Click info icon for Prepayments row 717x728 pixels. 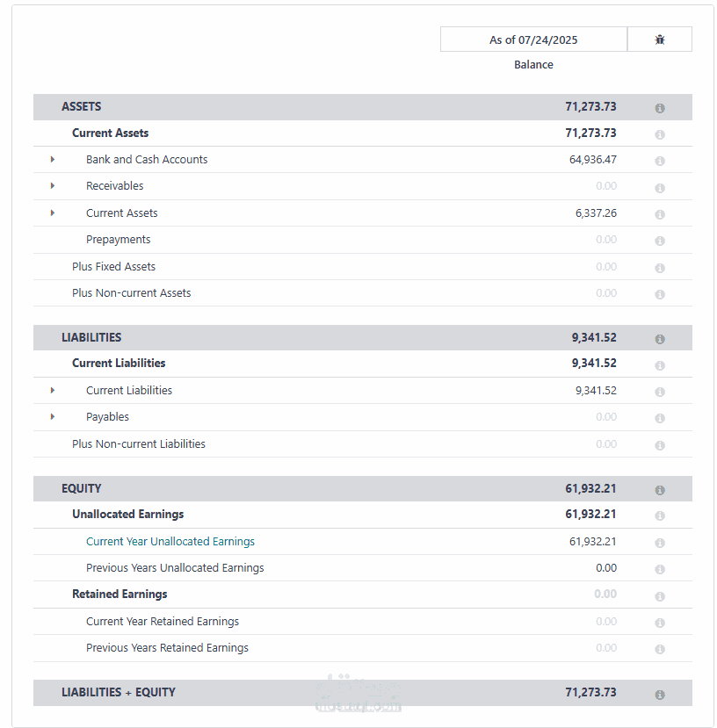pyautogui.click(x=660, y=241)
